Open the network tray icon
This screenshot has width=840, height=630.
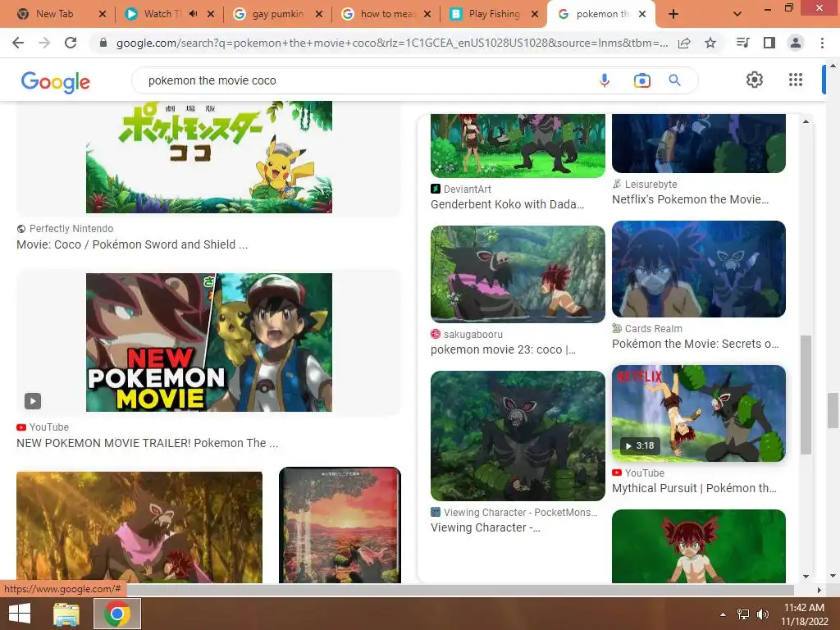pyautogui.click(x=743, y=614)
